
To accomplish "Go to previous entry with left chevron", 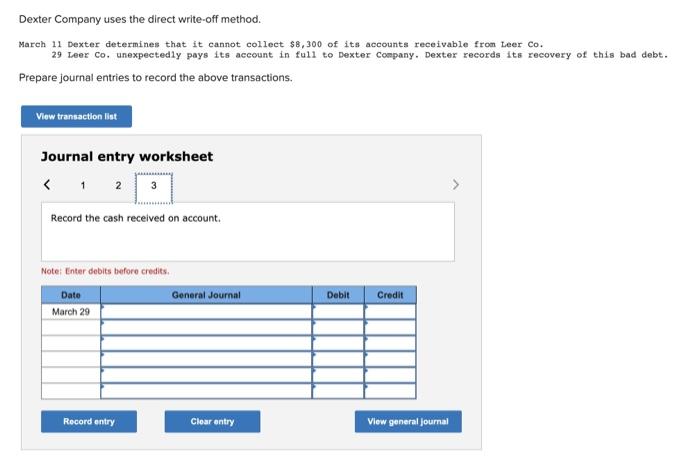I will click(x=47, y=184).
